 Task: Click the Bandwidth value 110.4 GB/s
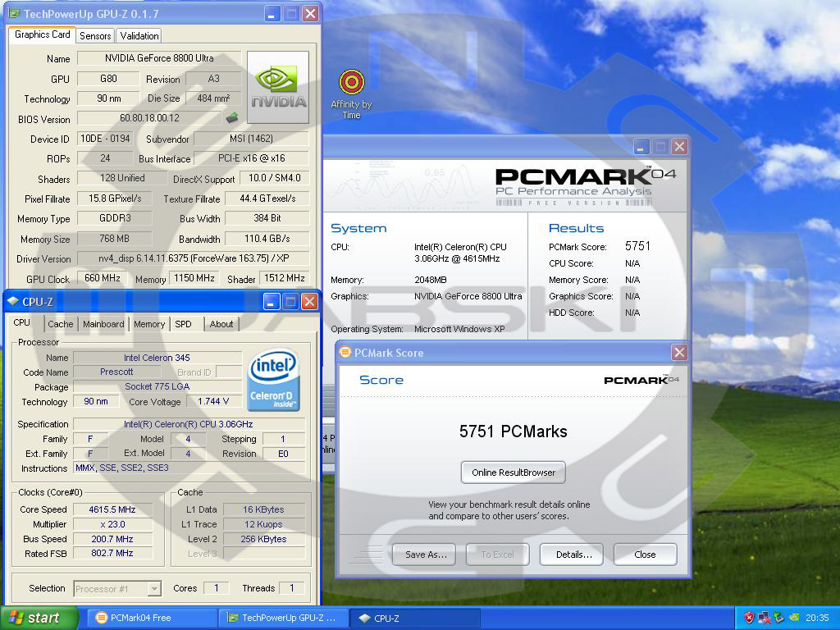(x=267, y=239)
